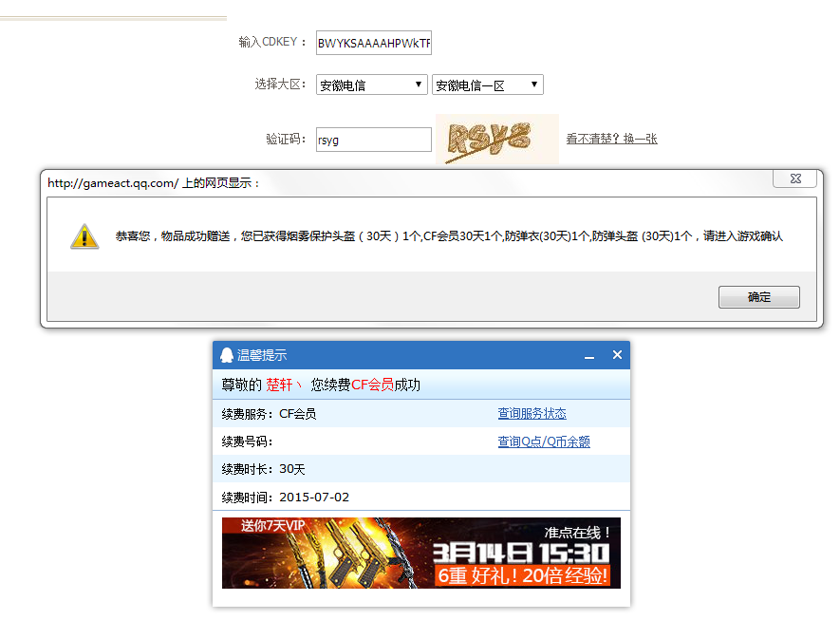Minimize the 温馨提示 popup
This screenshot has height=620, width=840.
pyautogui.click(x=589, y=355)
